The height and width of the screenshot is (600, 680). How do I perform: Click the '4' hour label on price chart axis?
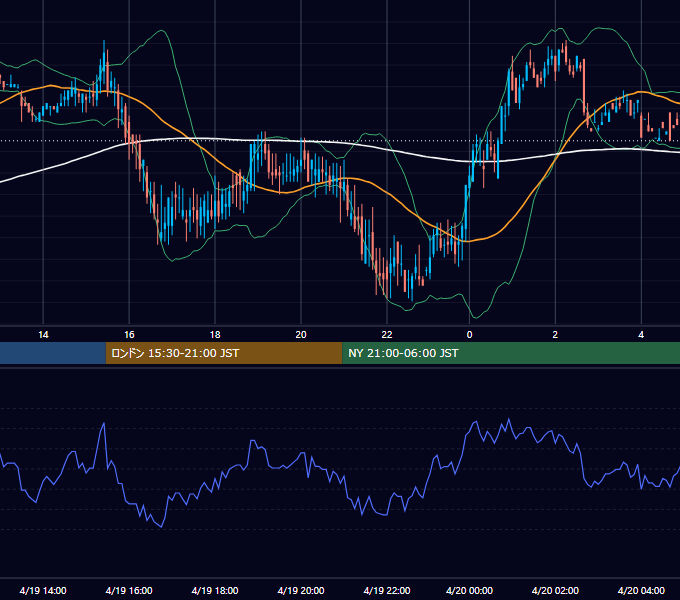641,335
